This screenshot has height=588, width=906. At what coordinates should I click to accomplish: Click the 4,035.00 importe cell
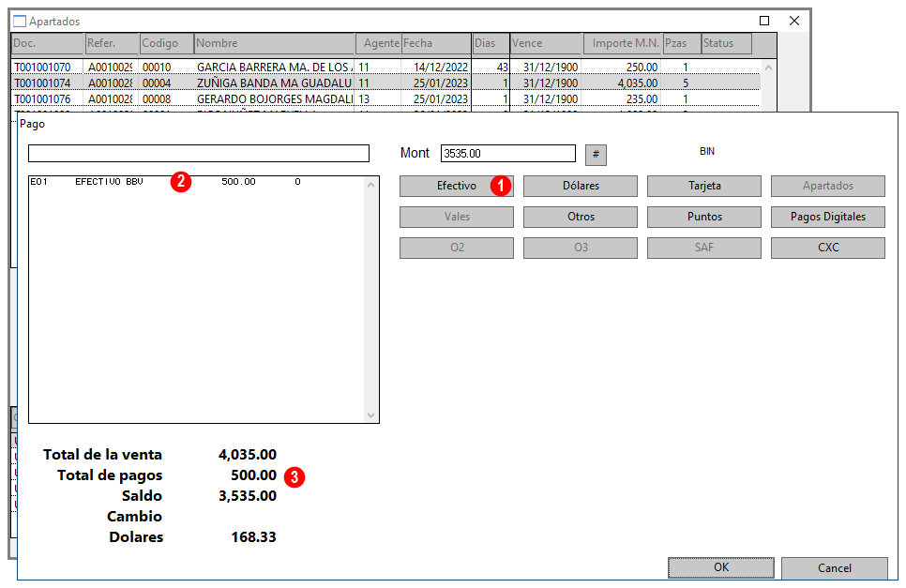[638, 83]
